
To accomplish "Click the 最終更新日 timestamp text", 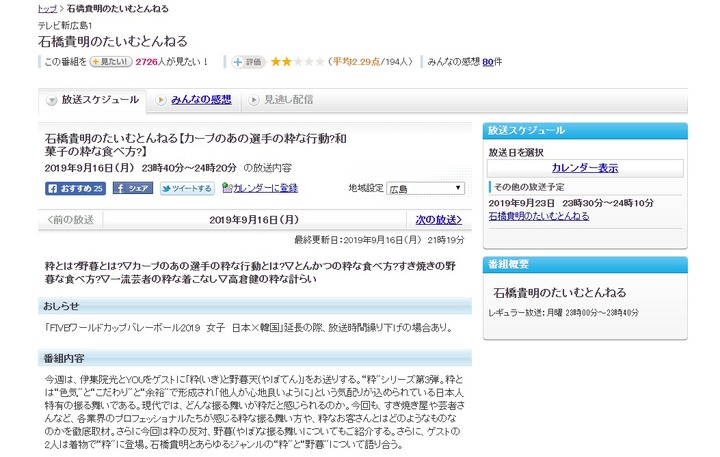I will [379, 240].
